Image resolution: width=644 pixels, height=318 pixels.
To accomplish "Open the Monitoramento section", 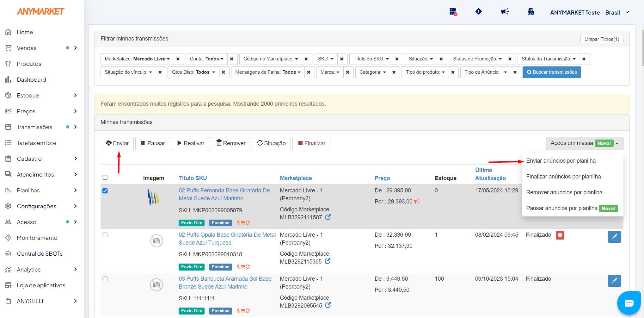I will [x=37, y=238].
